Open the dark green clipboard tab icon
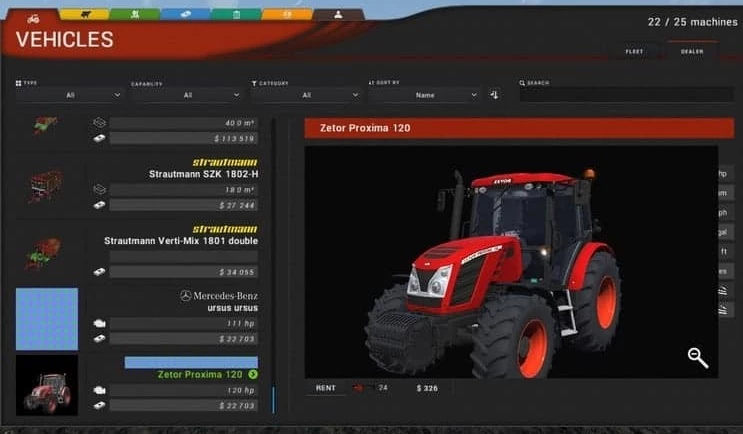This screenshot has width=743, height=434. [x=236, y=15]
